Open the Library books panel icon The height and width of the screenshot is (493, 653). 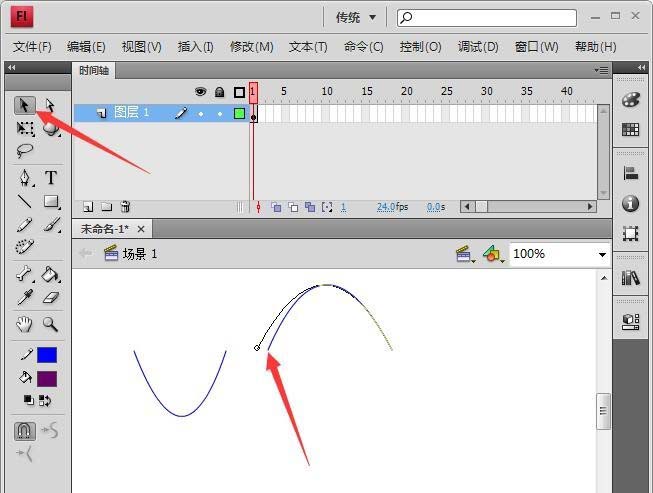pyautogui.click(x=631, y=278)
